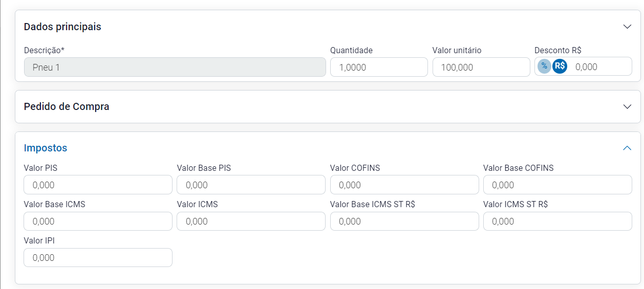Click the Valor unitário field

pyautogui.click(x=481, y=67)
